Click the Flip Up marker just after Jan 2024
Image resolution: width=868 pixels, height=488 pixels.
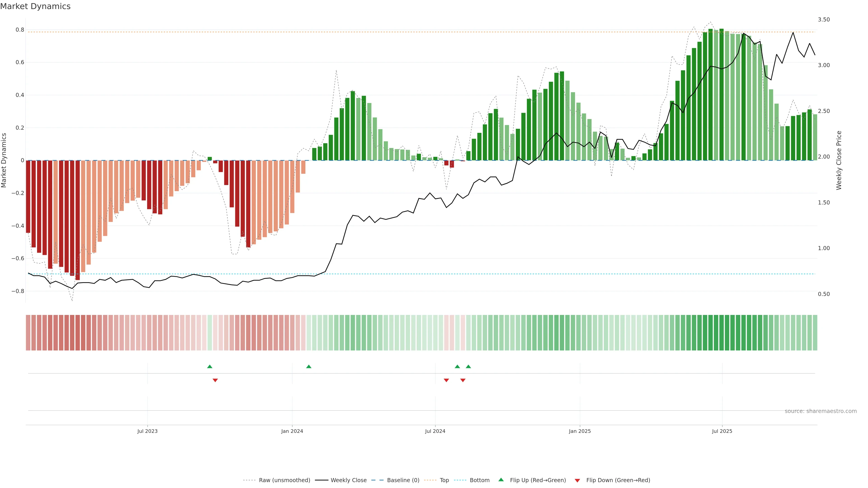(309, 366)
